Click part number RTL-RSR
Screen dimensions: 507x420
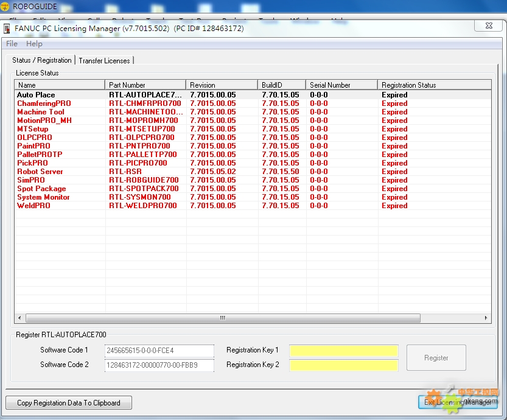125,172
